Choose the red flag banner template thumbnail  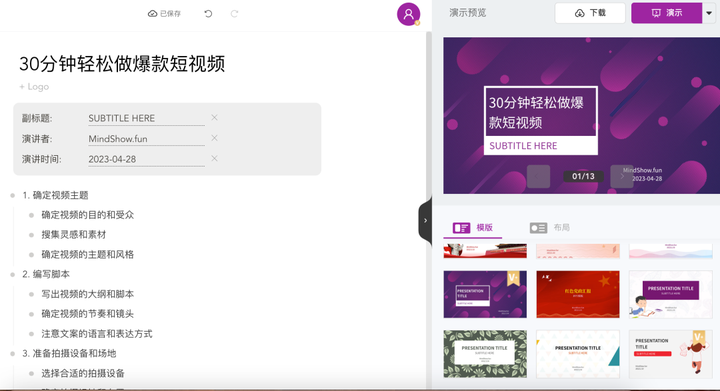(x=485, y=251)
